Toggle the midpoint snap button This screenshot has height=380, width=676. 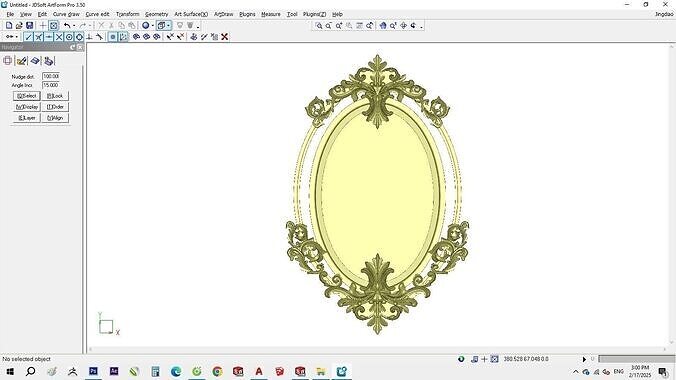tap(49, 37)
